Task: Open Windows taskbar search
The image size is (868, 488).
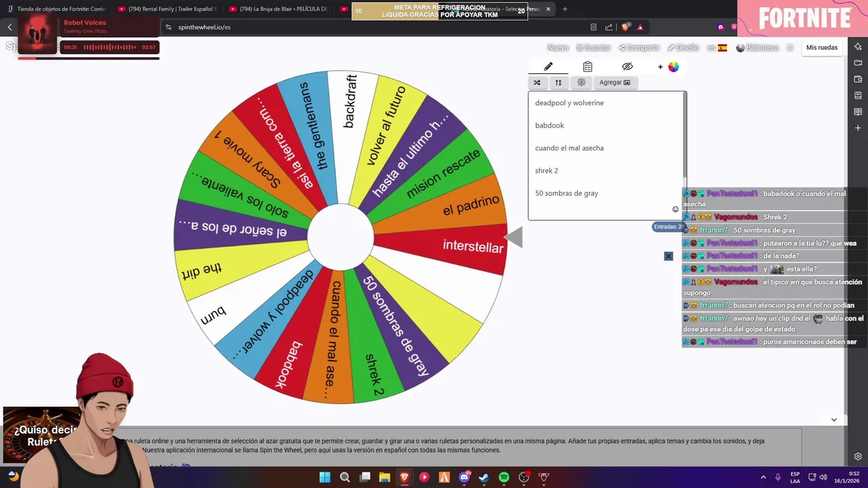Action: point(344,477)
